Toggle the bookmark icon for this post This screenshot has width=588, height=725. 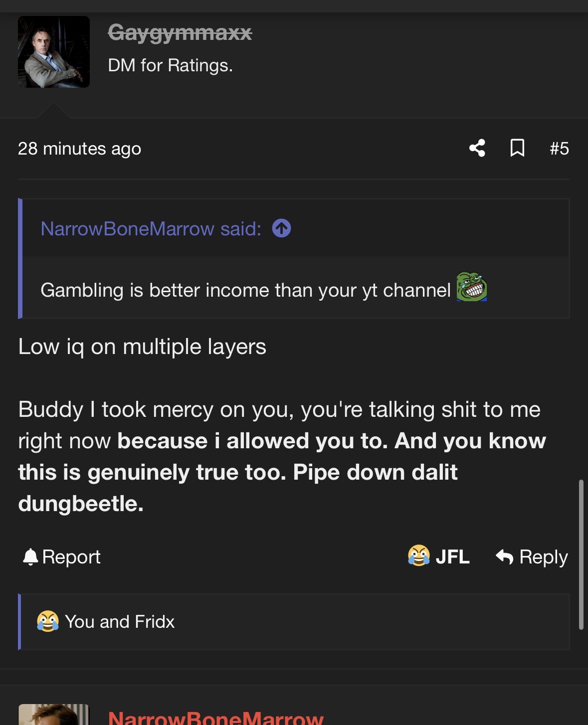coord(517,148)
